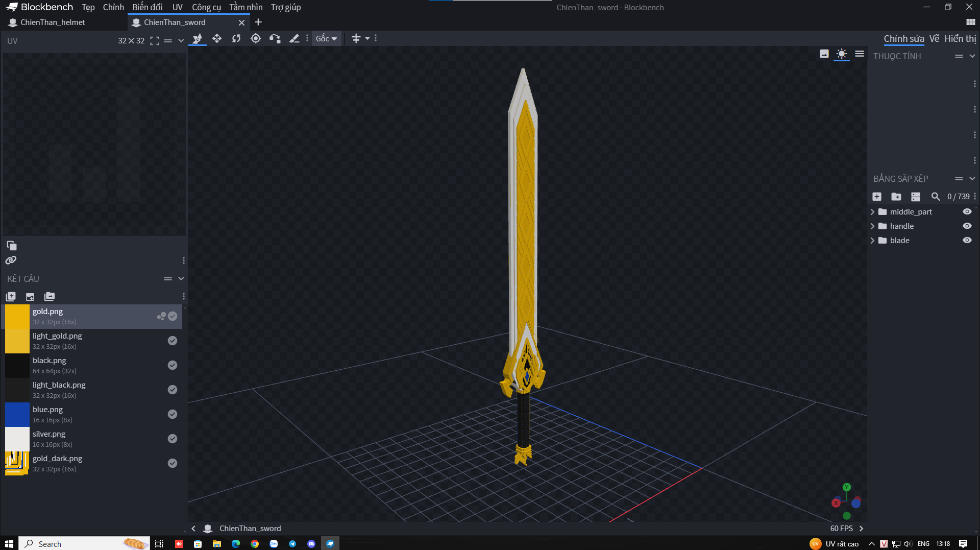Screen dimensions: 980x550
Task: Open the Góc transform space dropdown
Action: 326,39
